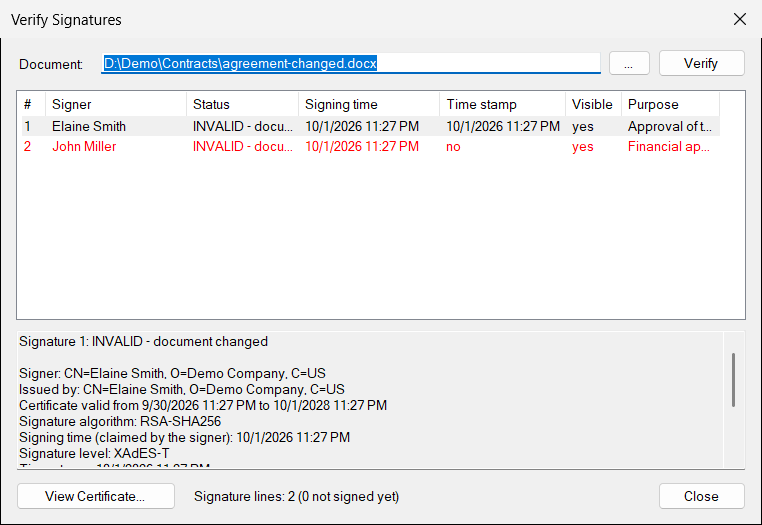Click the Time stamp column header
Screen dimensions: 762x525
click(502, 105)
